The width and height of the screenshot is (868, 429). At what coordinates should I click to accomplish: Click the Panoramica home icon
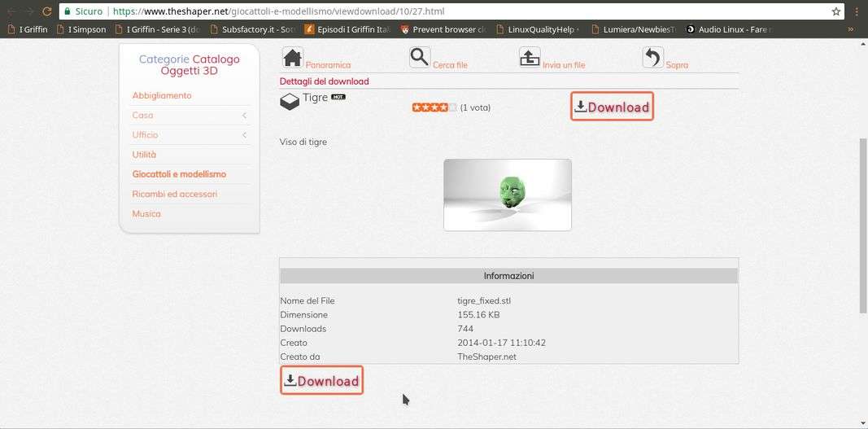(293, 58)
